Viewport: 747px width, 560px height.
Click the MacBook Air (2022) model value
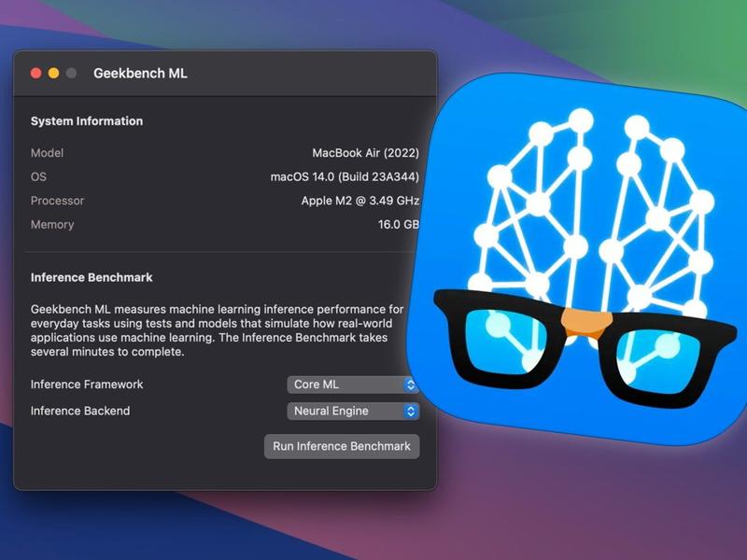point(365,153)
